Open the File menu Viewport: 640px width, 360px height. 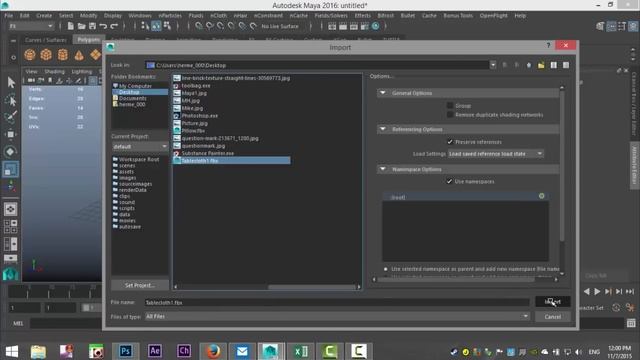point(9,16)
